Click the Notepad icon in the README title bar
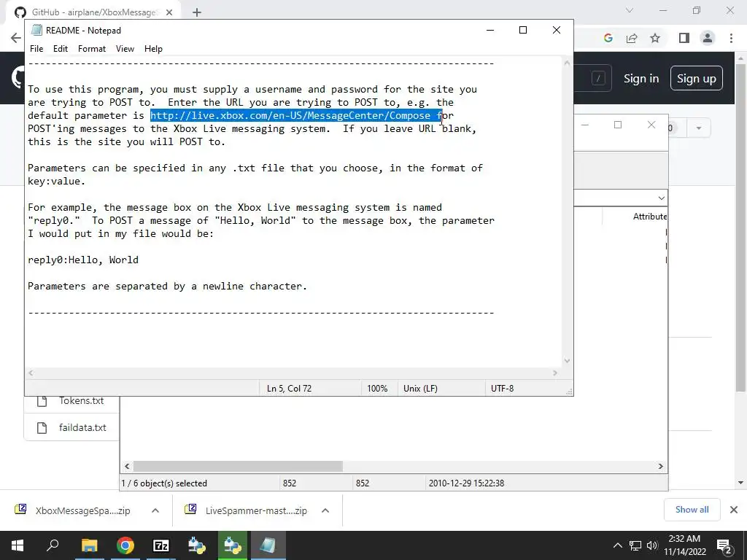The height and width of the screenshot is (560, 747). click(36, 30)
